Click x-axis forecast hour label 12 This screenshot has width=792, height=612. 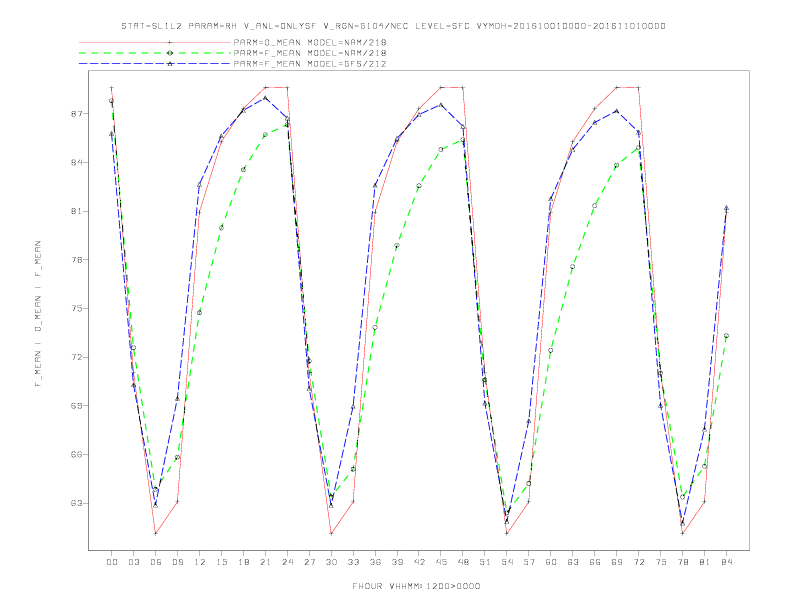point(200,562)
